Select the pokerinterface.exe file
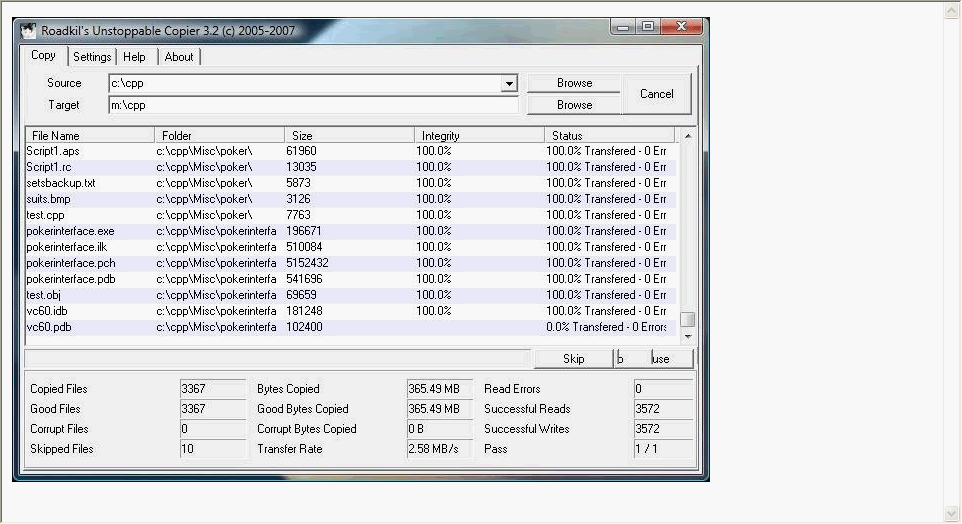The height and width of the screenshot is (524, 962). tap(351, 231)
